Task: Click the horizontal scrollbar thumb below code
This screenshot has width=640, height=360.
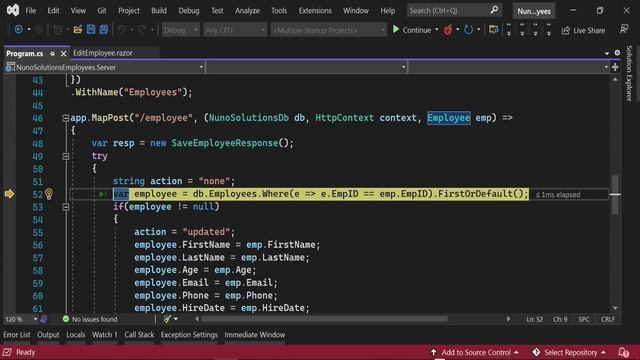Action: coord(324,319)
